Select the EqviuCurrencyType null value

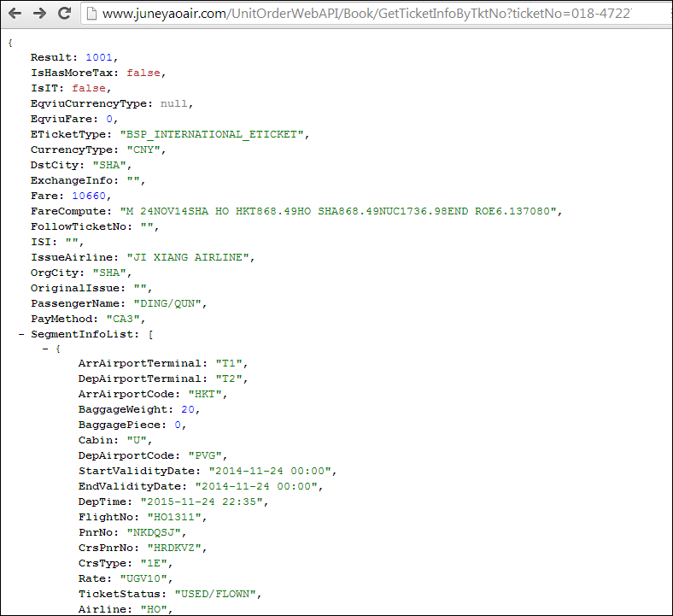click(174, 104)
